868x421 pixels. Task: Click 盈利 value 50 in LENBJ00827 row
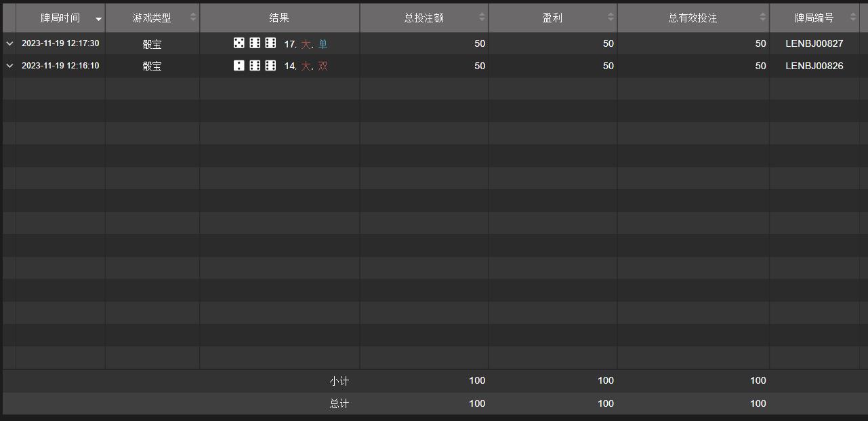(608, 43)
